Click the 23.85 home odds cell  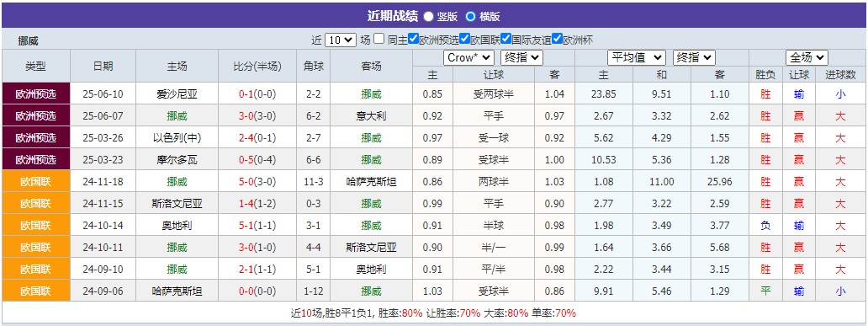pos(603,94)
